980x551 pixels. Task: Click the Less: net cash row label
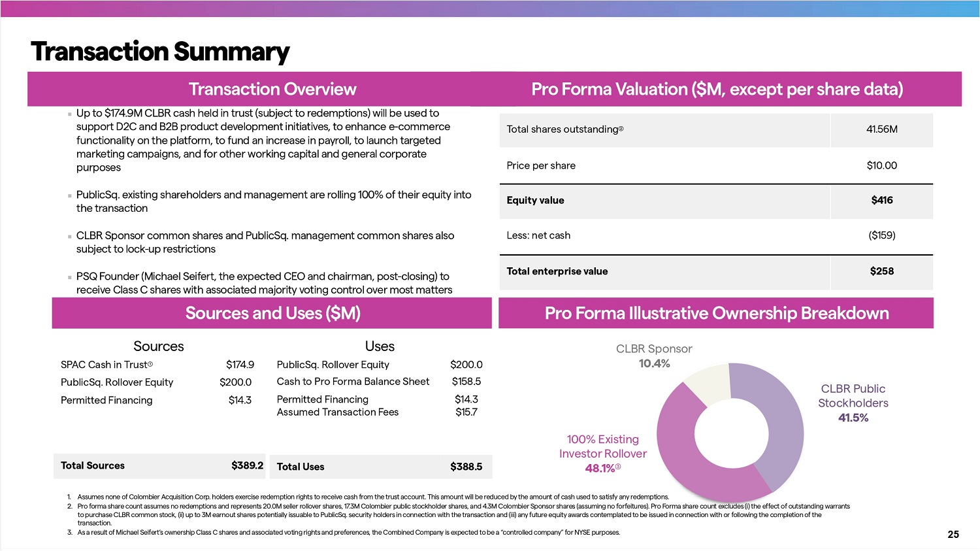tap(538, 235)
